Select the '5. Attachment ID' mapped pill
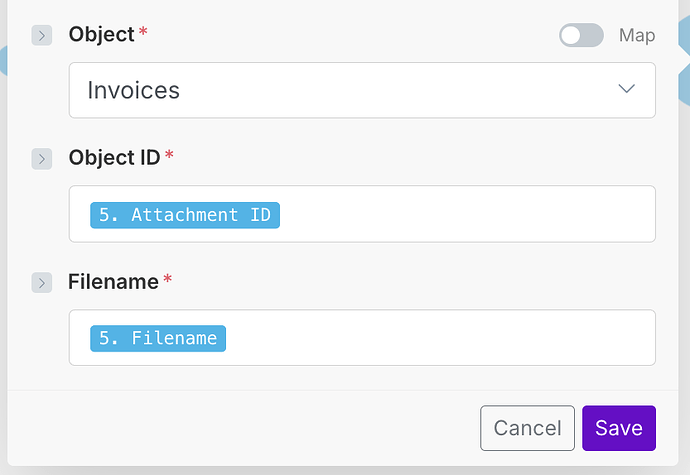This screenshot has height=475, width=690. point(185,215)
